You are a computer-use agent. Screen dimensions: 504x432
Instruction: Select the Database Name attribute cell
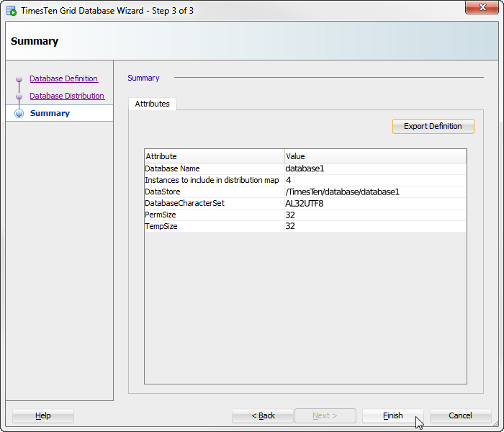(x=215, y=168)
